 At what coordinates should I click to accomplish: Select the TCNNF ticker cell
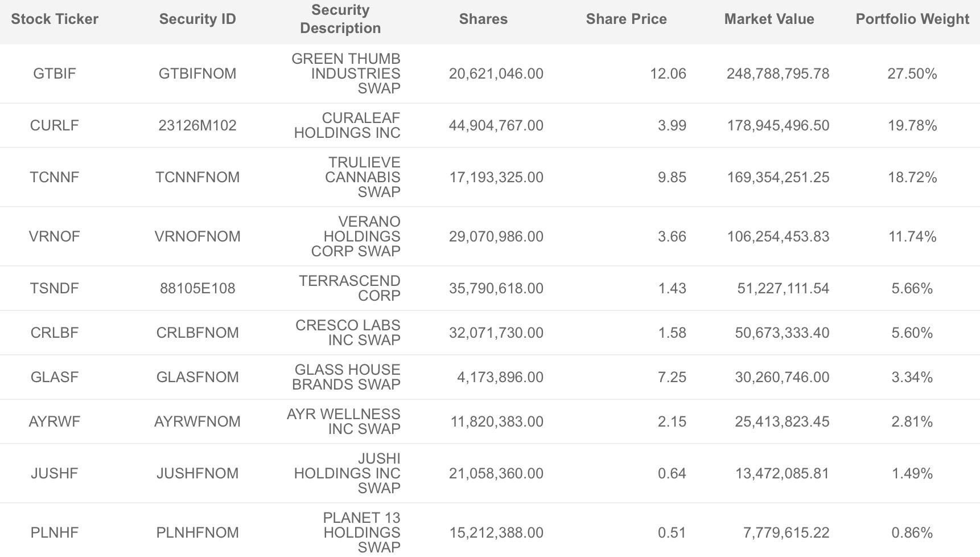[x=55, y=177]
